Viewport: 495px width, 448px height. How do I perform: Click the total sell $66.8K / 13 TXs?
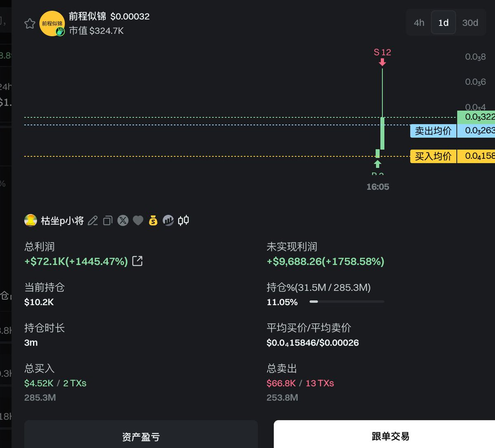[x=300, y=383]
